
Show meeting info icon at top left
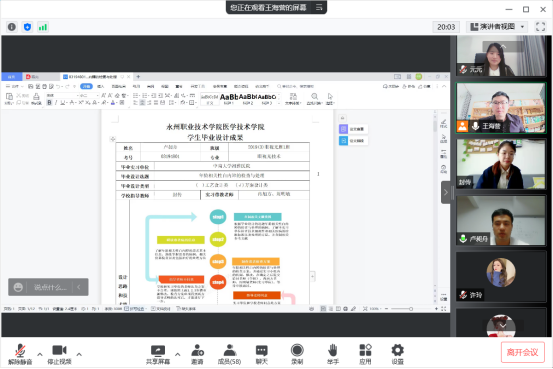(x=12, y=27)
